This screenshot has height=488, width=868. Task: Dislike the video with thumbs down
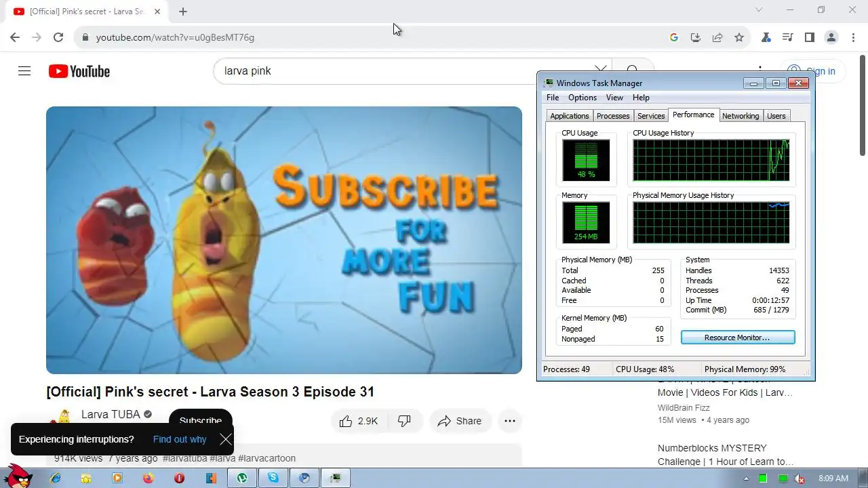(x=405, y=421)
